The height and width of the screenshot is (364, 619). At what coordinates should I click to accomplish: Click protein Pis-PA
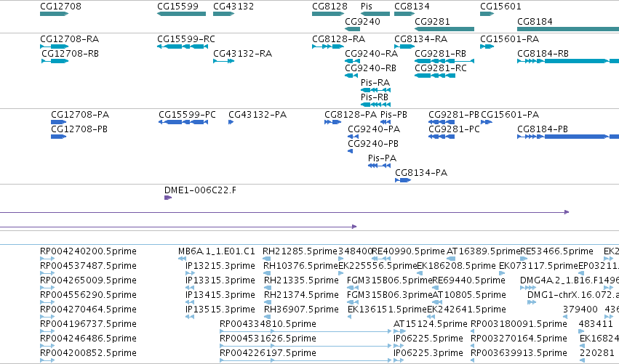379,166
